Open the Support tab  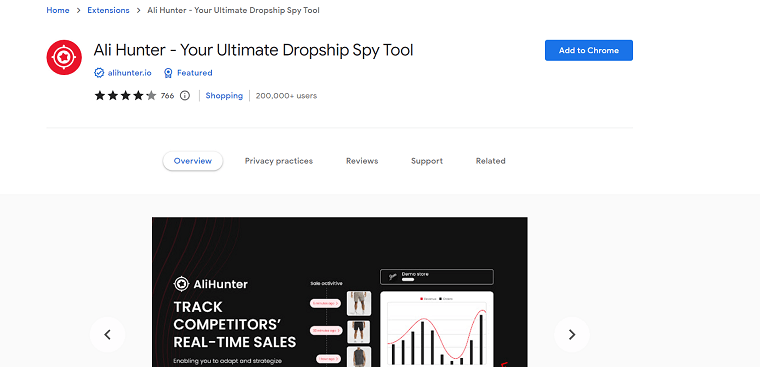427,161
